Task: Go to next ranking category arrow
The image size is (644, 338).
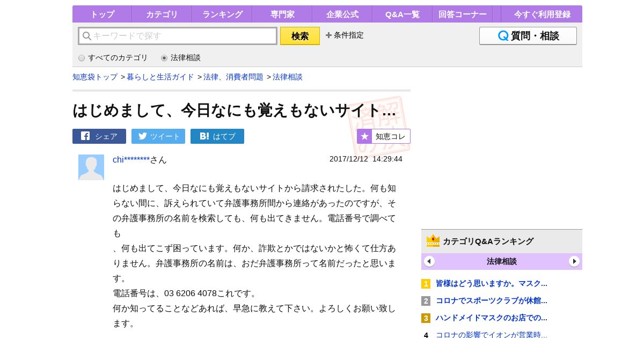Action: point(574,261)
